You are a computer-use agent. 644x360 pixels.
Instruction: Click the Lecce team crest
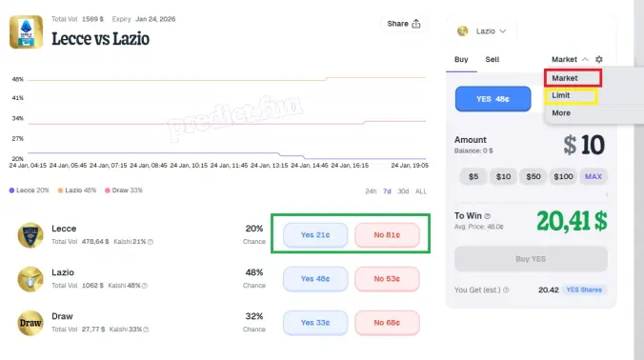[x=30, y=235]
